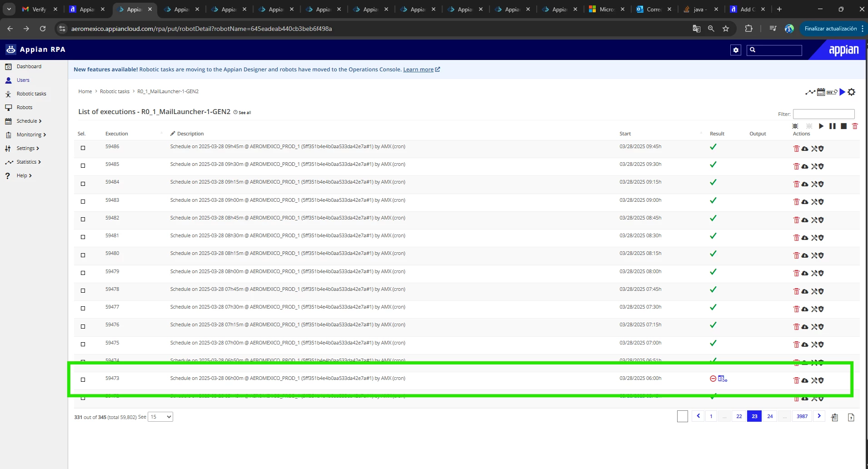Open Robots in the sidebar

point(25,107)
